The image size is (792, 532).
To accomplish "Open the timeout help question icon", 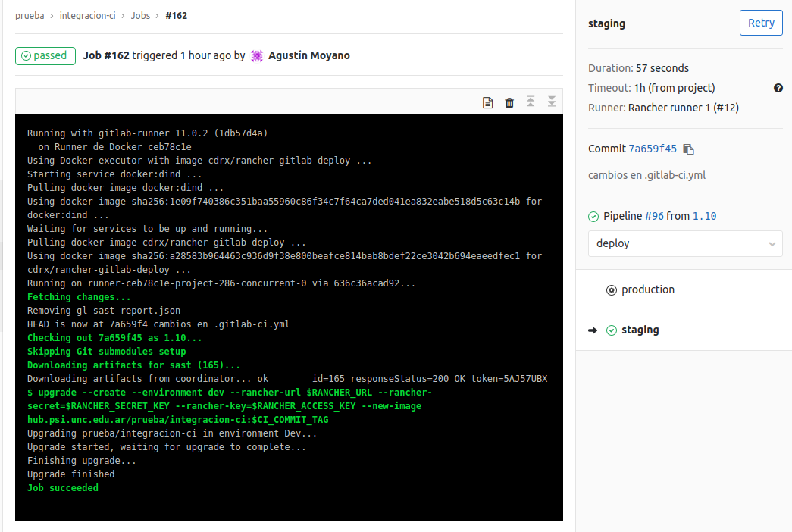I will (x=778, y=88).
